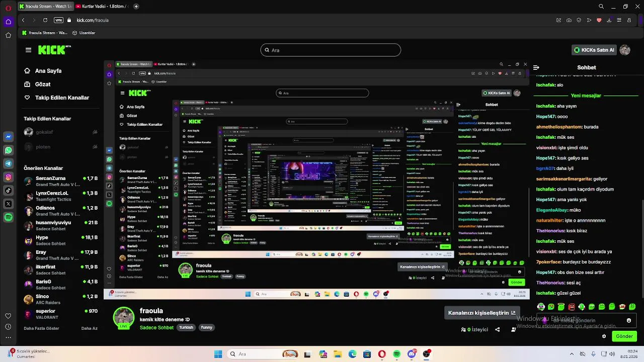Open the bookmarks heart in the Opera sidebar
Screen dimensions: 644x362
[8, 316]
